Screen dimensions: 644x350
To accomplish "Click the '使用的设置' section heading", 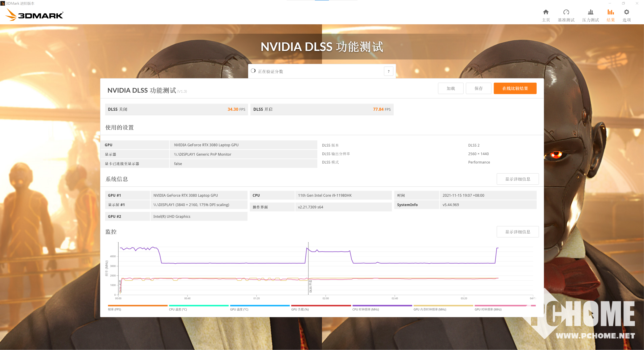I will pos(119,128).
